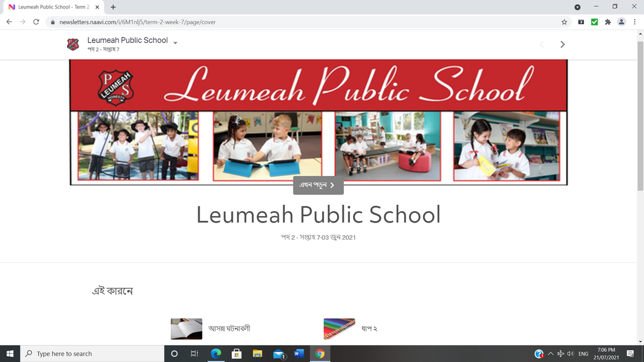Click the এই কারনে heading
The height and width of the screenshot is (362, 644).
(113, 291)
